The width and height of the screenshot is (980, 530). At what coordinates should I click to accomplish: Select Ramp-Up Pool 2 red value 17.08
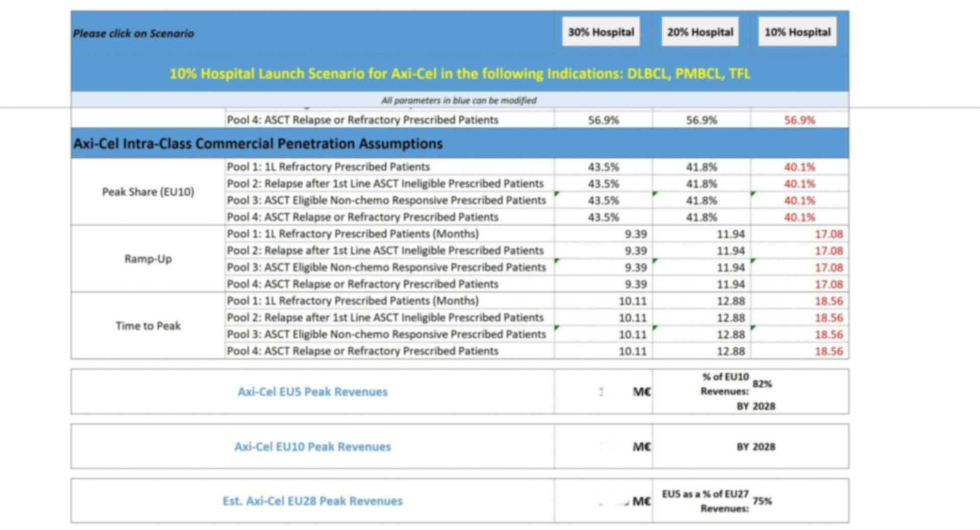pos(828,251)
